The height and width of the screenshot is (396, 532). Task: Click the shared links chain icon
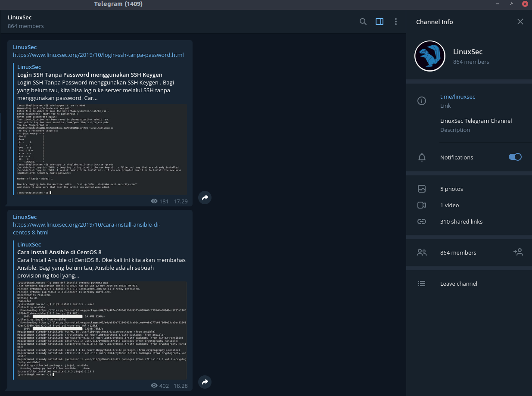pyautogui.click(x=422, y=221)
